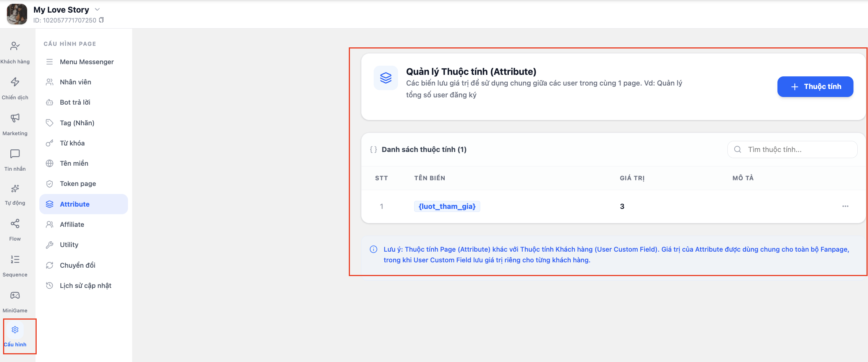The image size is (868, 362).
Task: Open Menu Messenger settings
Action: coord(86,62)
